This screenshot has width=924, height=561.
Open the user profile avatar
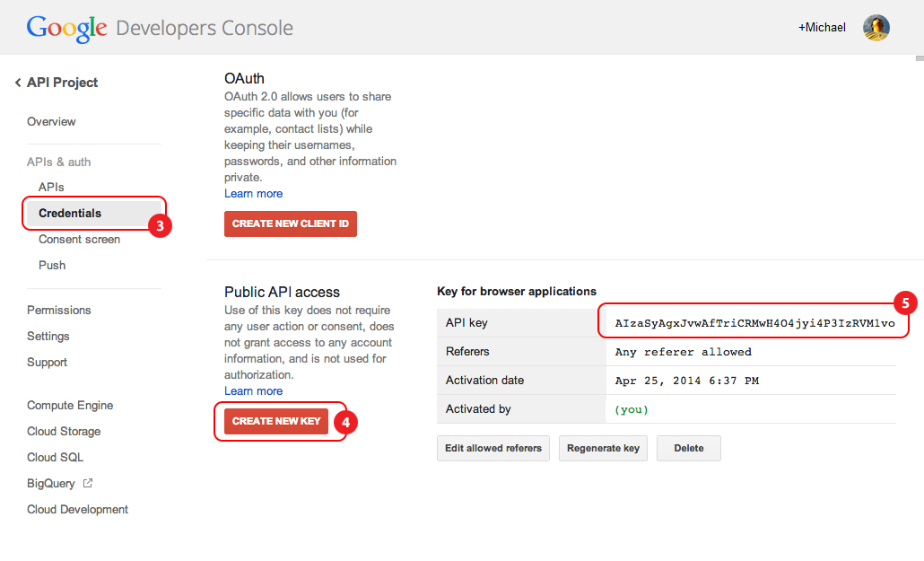pos(876,28)
